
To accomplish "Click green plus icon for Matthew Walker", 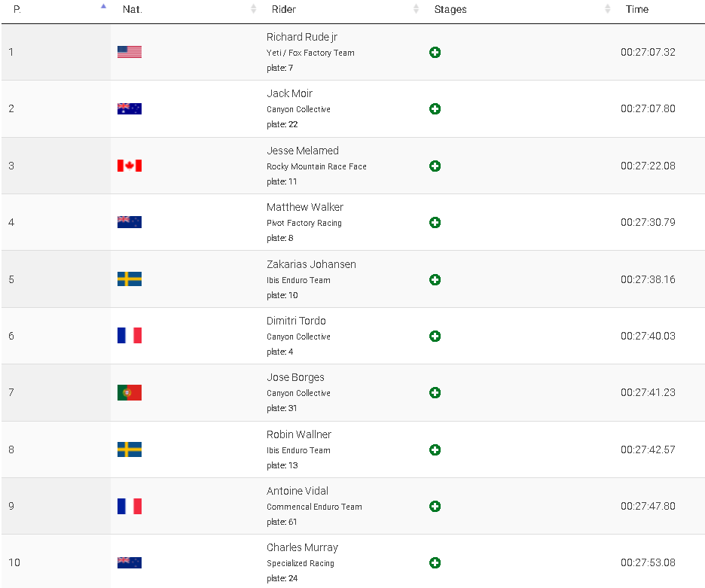I will (x=435, y=223).
